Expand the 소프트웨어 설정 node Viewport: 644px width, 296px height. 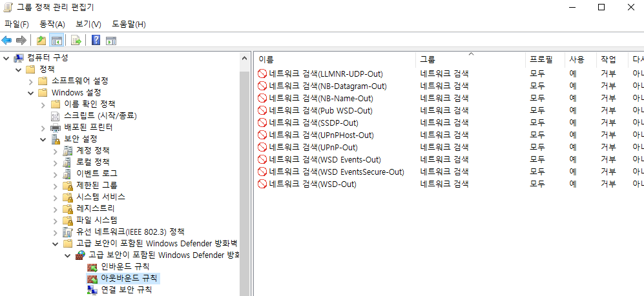click(x=31, y=81)
